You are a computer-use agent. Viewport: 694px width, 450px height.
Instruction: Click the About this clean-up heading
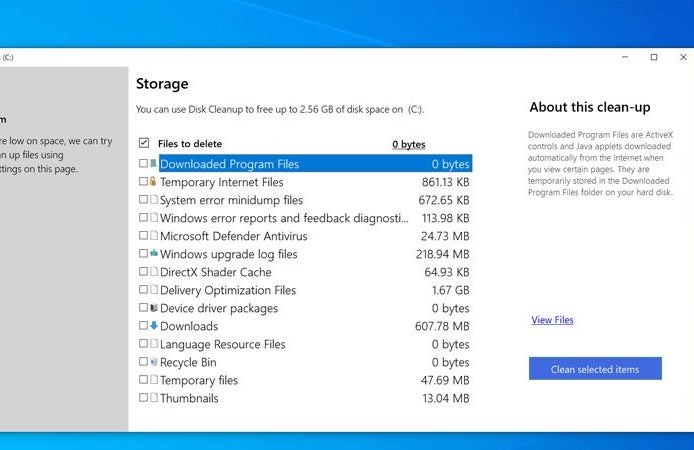[590, 107]
